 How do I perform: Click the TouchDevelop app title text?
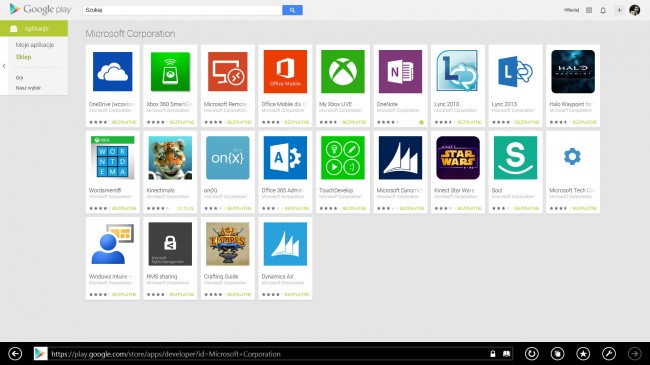[336, 190]
